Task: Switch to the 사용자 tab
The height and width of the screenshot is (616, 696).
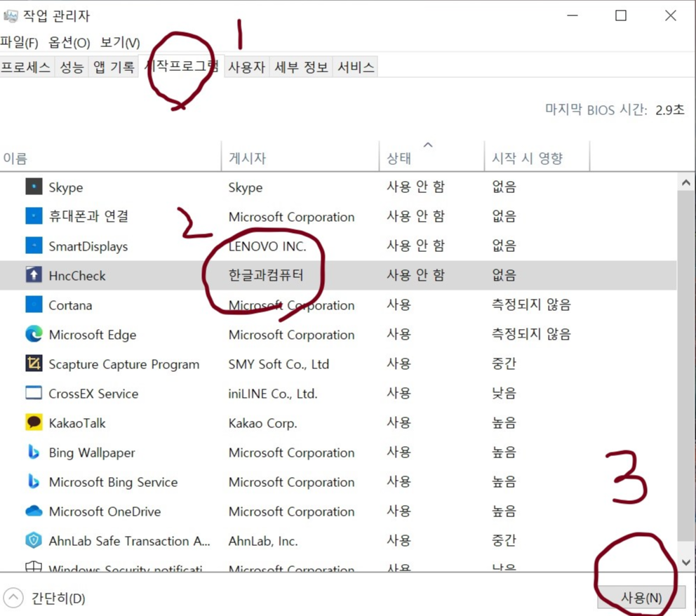Action: (x=247, y=67)
